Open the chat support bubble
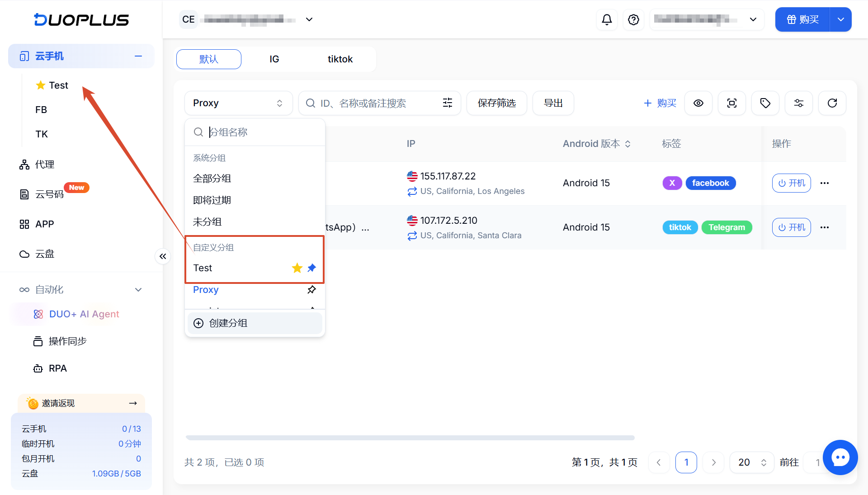The width and height of the screenshot is (868, 495). pyautogui.click(x=840, y=457)
